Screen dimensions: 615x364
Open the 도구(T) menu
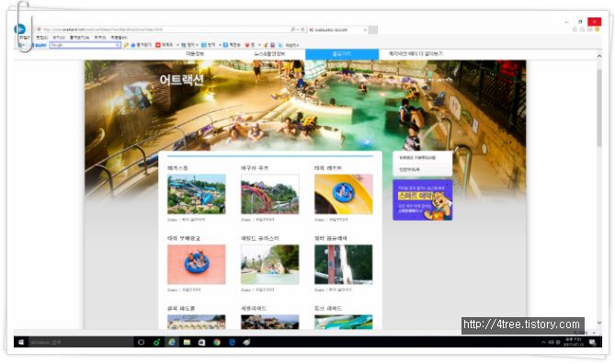click(x=100, y=38)
